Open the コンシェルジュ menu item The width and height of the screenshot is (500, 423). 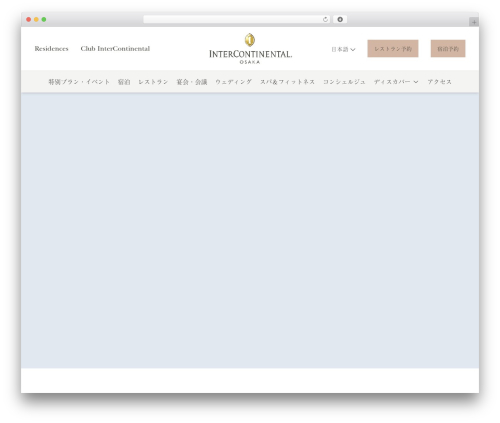(344, 82)
